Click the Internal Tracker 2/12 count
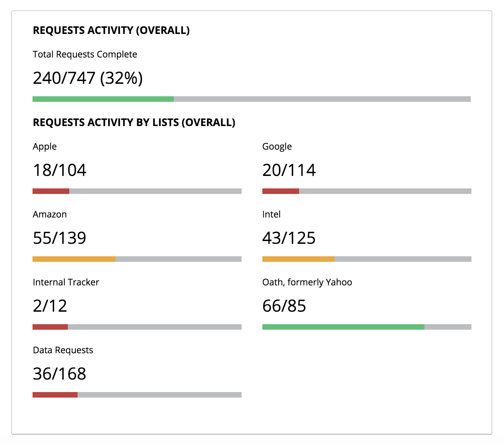This screenshot has height=444, width=504. [x=50, y=306]
